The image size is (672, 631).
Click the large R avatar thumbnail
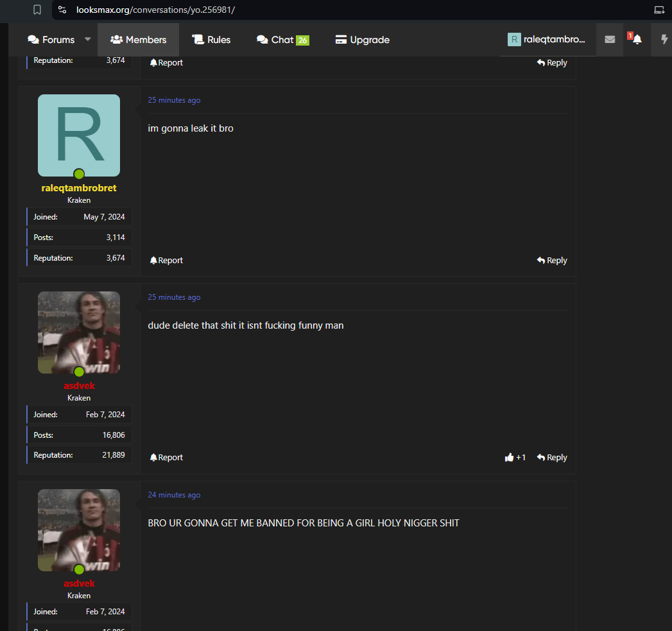coord(79,135)
